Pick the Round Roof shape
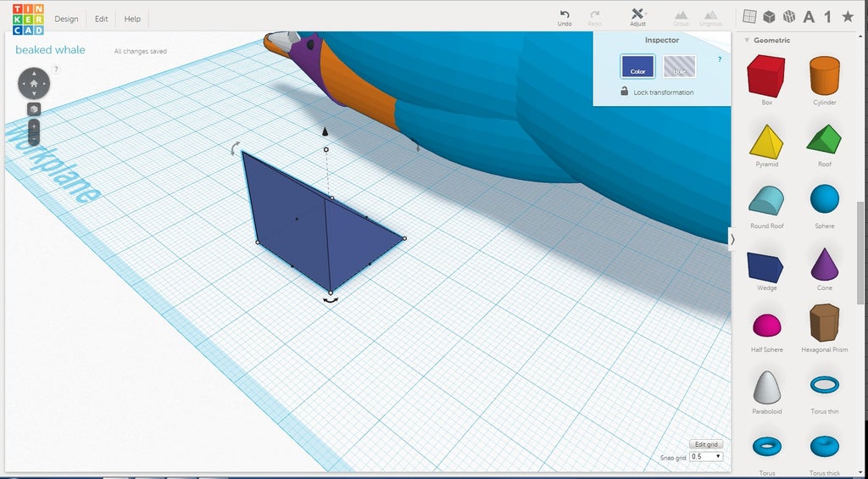Screen dimensions: 868x479 (766, 200)
